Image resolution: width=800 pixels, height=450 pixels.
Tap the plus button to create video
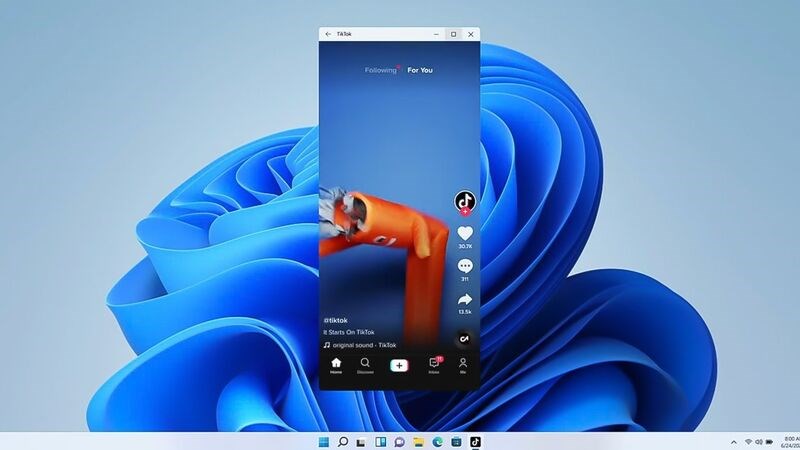point(399,365)
